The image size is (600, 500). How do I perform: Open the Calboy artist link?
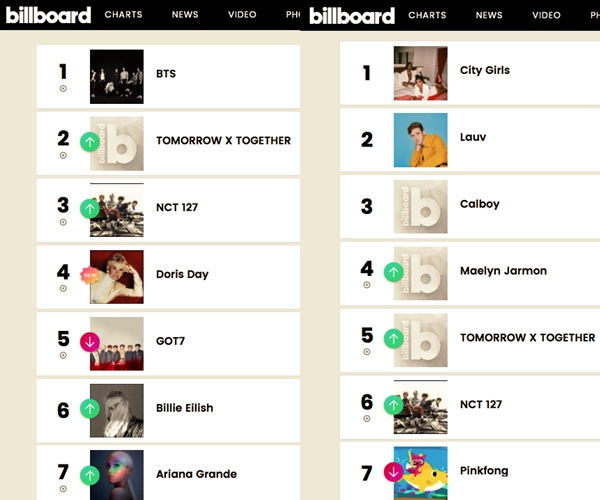[479, 204]
